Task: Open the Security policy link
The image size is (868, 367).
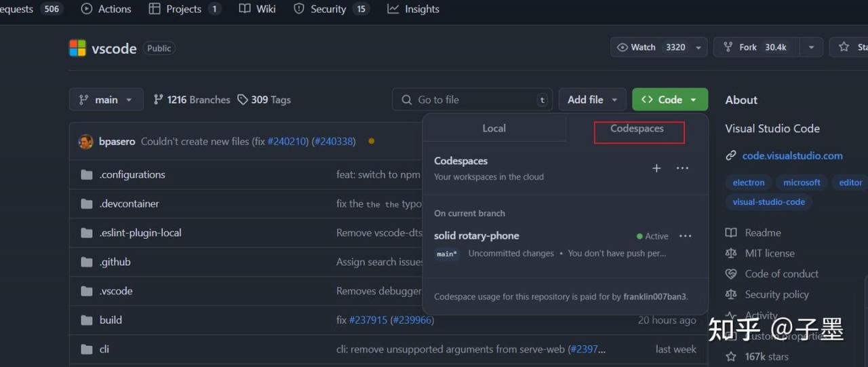Action: (x=776, y=294)
